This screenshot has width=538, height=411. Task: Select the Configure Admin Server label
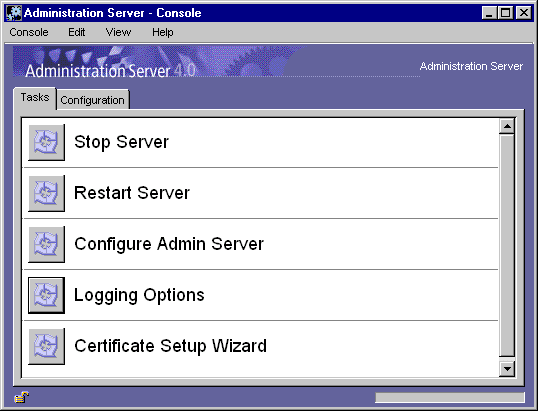pos(169,244)
